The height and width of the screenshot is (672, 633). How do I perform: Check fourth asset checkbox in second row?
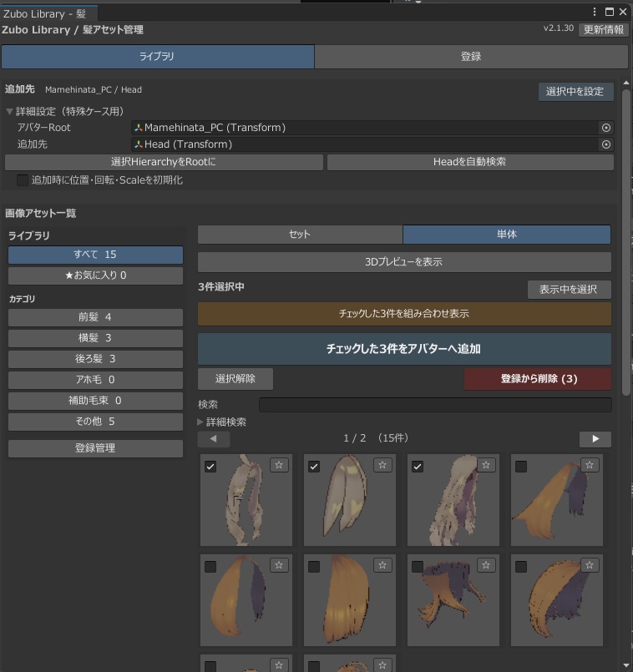pos(521,567)
